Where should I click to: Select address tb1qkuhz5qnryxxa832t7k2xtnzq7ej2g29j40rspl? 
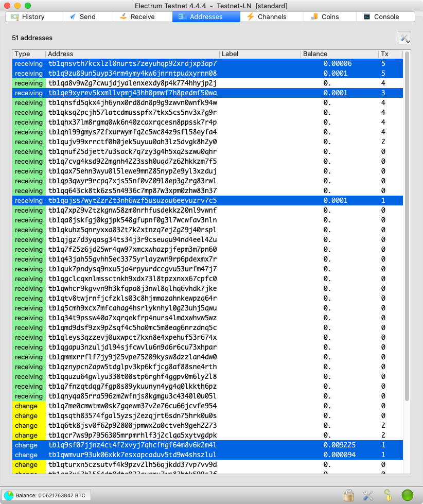tap(207, 230)
